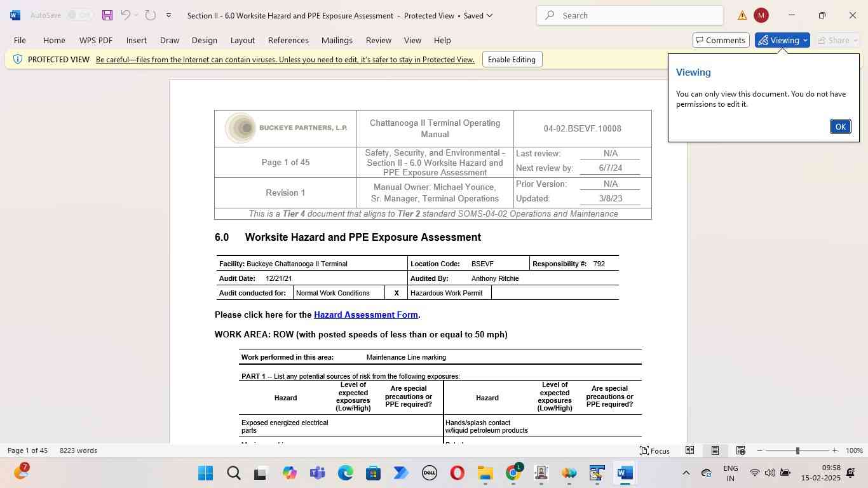Click Enable Editing button
The height and width of the screenshot is (488, 868).
point(512,60)
